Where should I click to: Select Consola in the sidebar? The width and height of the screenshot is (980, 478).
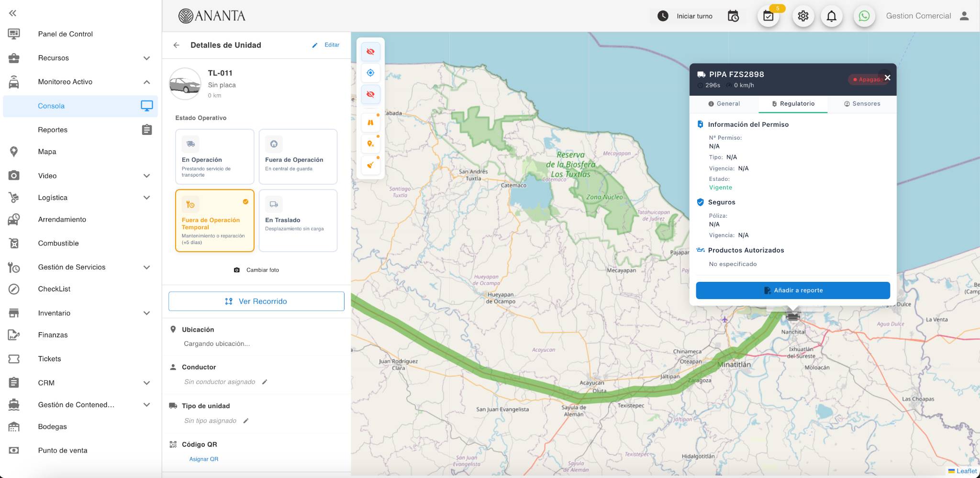tap(80, 106)
